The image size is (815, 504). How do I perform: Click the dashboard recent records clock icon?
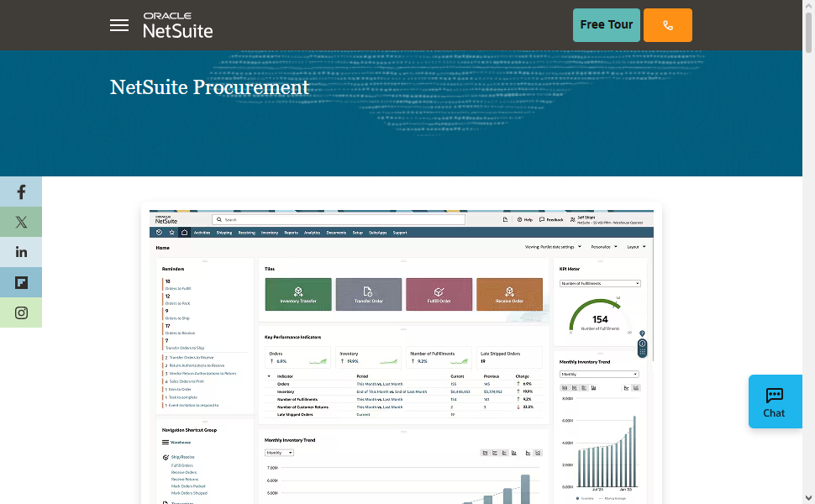click(x=159, y=232)
